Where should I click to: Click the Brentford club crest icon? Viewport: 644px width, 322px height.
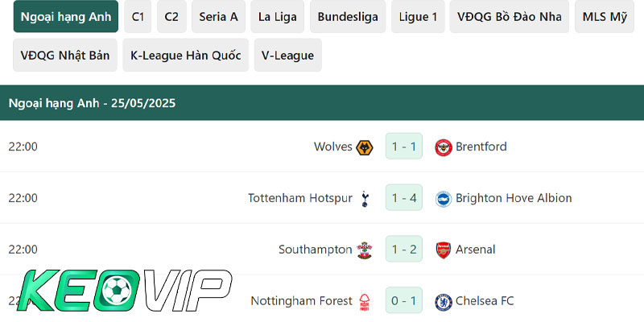(x=444, y=147)
